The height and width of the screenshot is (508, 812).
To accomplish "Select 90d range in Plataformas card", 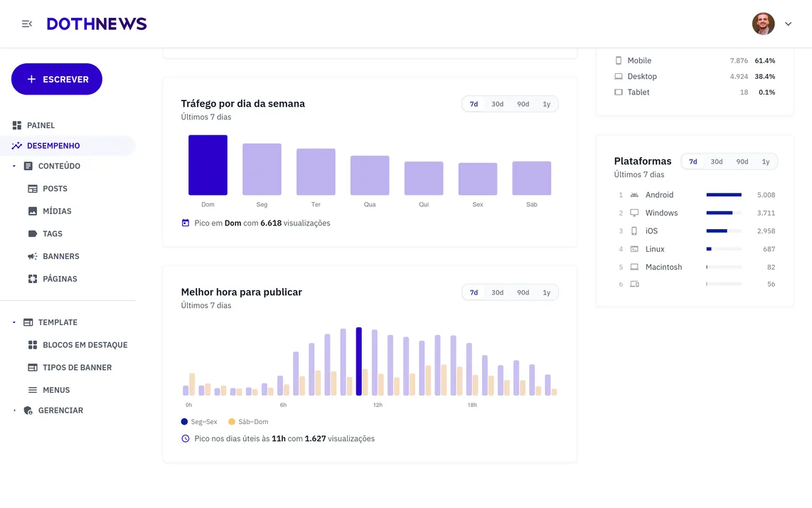I will pos(742,162).
